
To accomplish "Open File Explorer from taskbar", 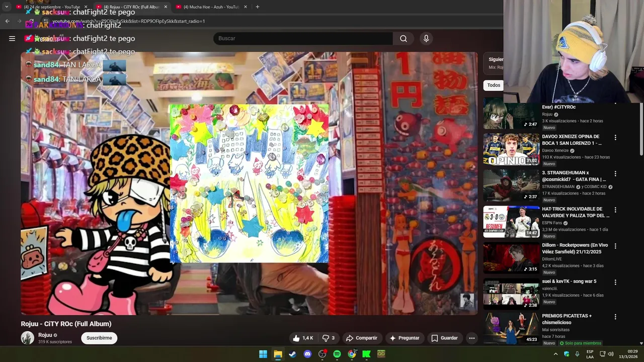I will pos(278,354).
